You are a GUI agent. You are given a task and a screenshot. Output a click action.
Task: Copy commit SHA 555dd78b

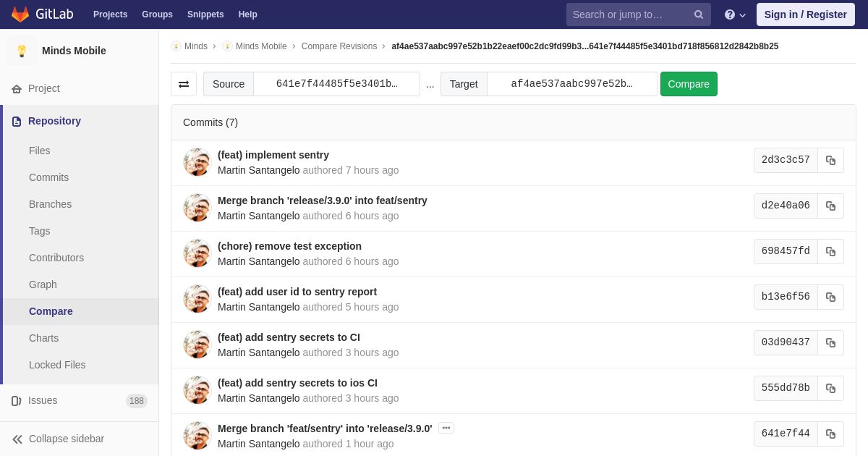point(830,389)
